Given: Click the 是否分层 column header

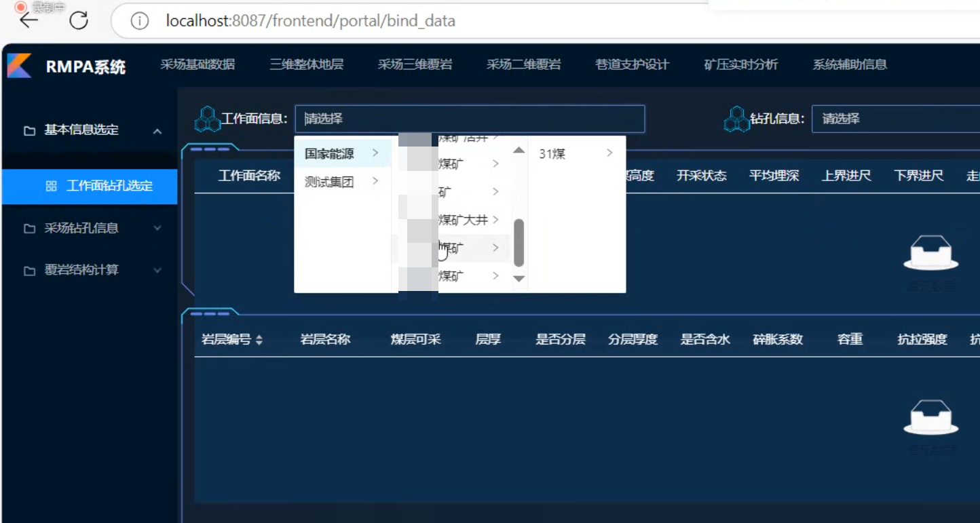Looking at the screenshot, I should click(561, 340).
